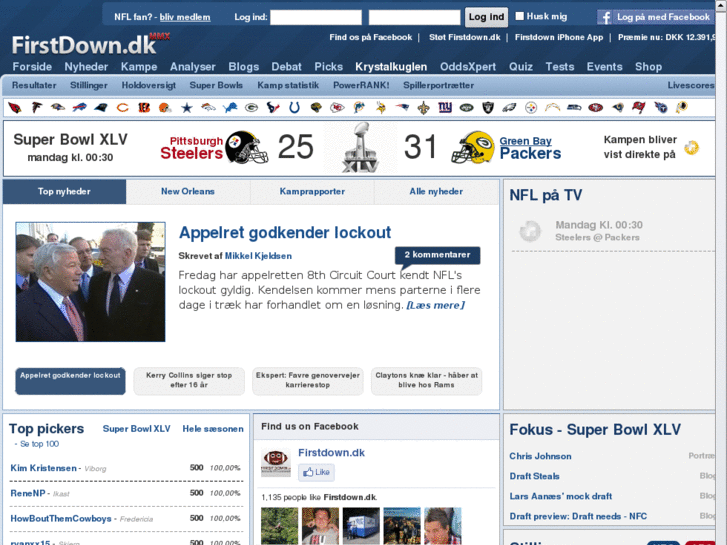Image resolution: width=727 pixels, height=545 pixels.
Task: Follow the bliv medlem link
Action: click(185, 17)
